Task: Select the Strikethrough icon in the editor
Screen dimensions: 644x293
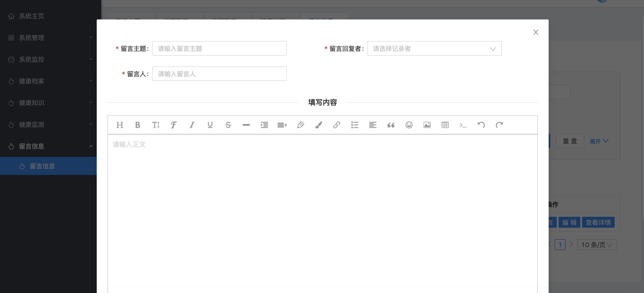Action: (x=228, y=125)
